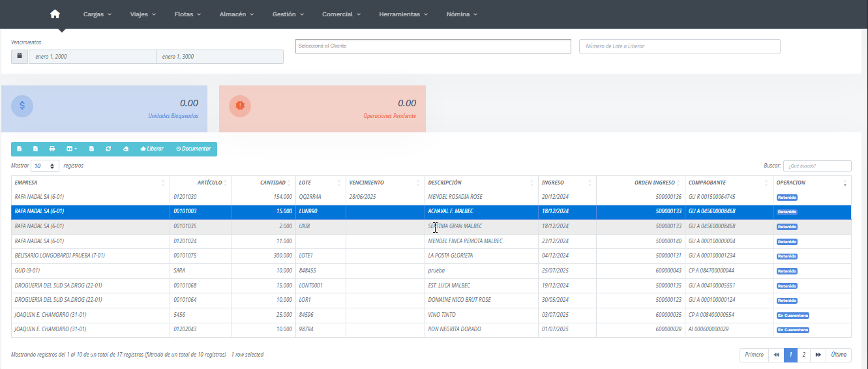Open the Viajes menu
This screenshot has height=369, width=868.
pyautogui.click(x=143, y=14)
